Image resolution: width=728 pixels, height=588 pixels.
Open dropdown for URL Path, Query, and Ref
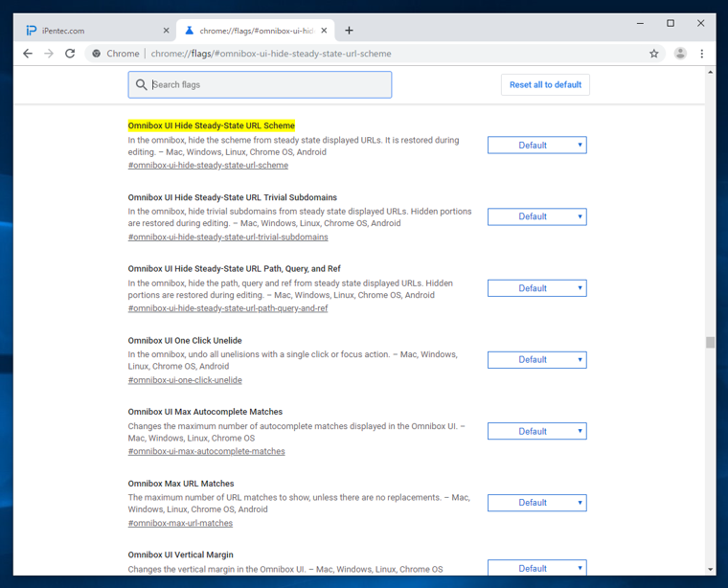click(x=537, y=288)
